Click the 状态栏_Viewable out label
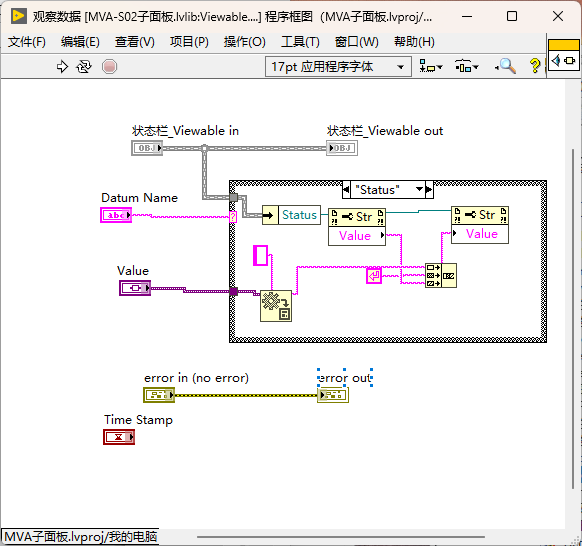Image resolution: width=582 pixels, height=546 pixels. point(385,131)
